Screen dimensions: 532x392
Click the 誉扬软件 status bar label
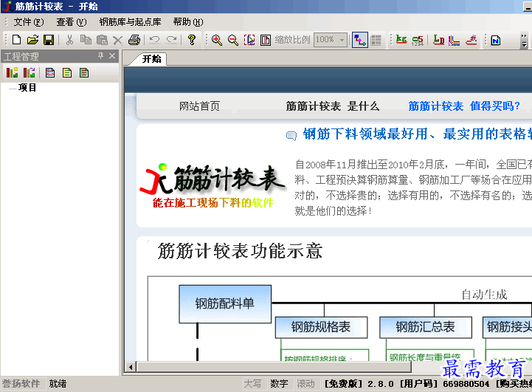(21, 384)
